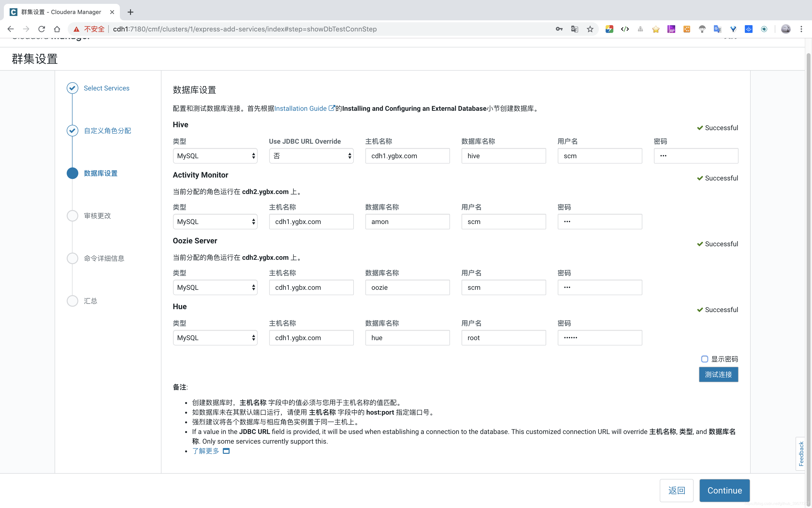Open the blue Y extension icon
Viewport: 812px width, 508px height.
pyautogui.click(x=733, y=29)
